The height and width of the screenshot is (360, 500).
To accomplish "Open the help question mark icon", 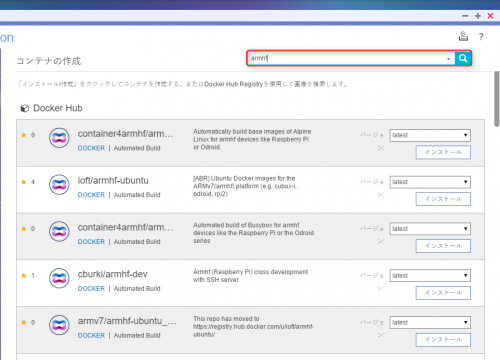I will pyautogui.click(x=481, y=37).
